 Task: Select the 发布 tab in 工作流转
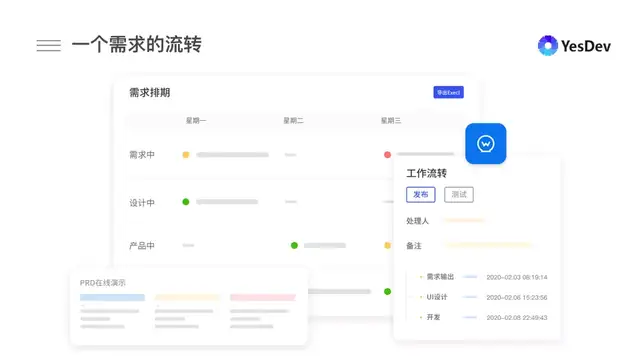420,194
